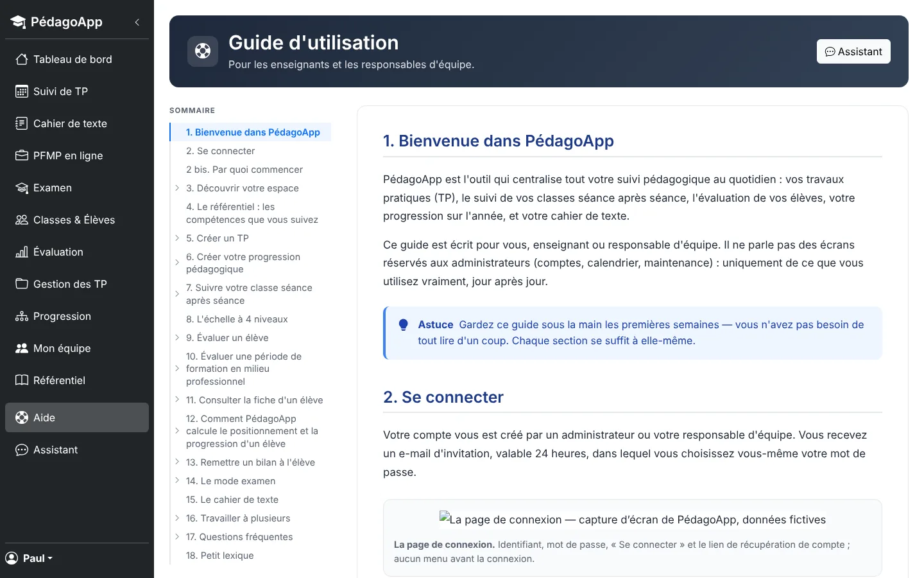924x578 pixels.
Task: Click the team icon beside Mon équipe
Action: pyautogui.click(x=22, y=348)
